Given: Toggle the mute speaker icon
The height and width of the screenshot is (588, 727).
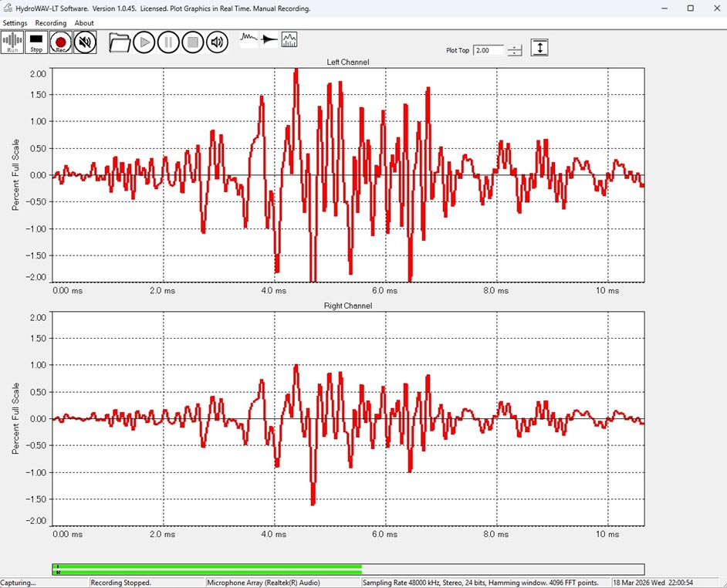Looking at the screenshot, I should pos(85,42).
